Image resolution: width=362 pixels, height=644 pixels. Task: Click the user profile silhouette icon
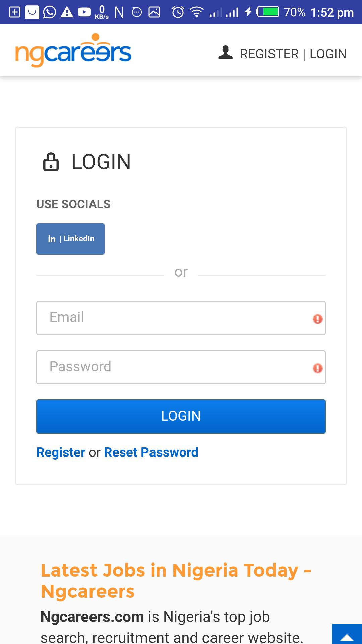225,53
